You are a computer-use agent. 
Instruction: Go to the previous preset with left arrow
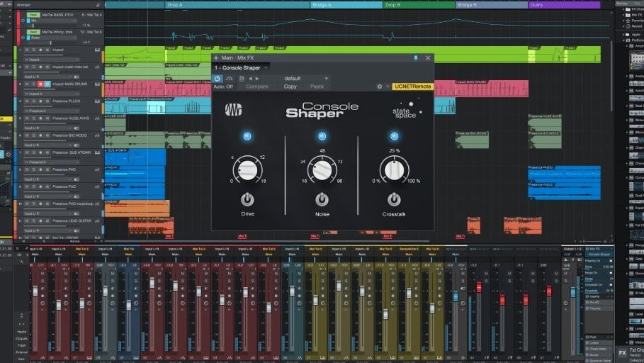tap(249, 79)
